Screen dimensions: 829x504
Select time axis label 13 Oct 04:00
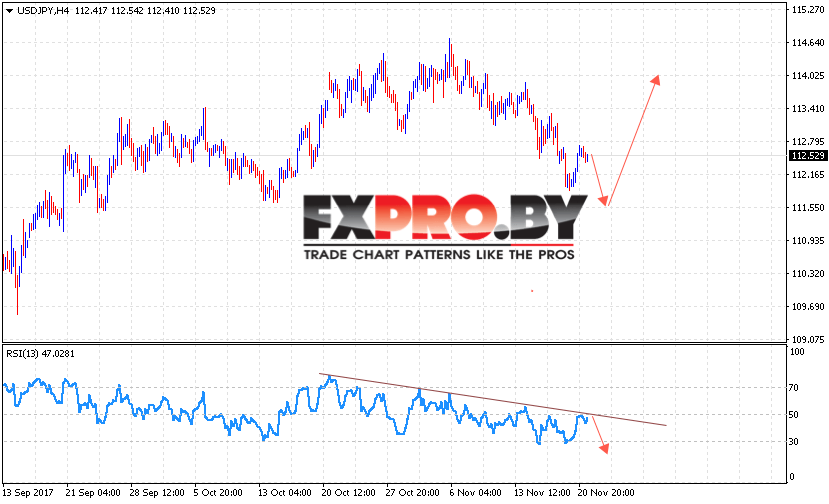pos(285,492)
